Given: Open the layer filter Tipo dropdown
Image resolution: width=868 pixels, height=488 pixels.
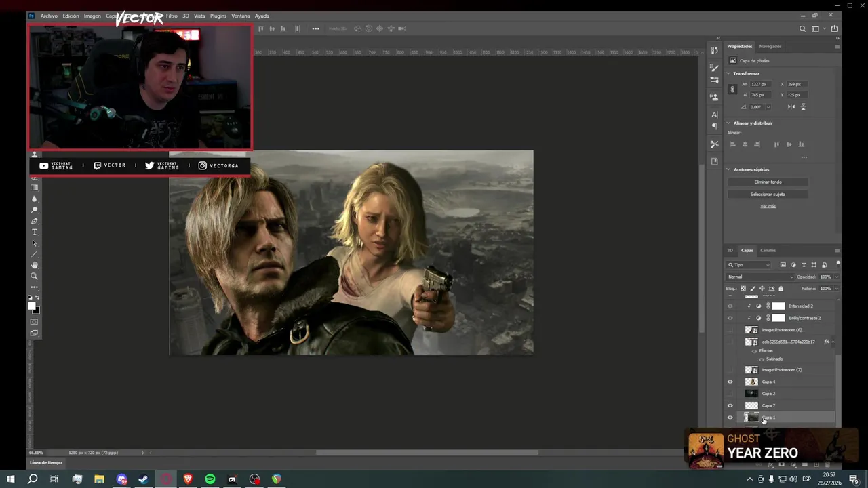Looking at the screenshot, I should pyautogui.click(x=749, y=265).
